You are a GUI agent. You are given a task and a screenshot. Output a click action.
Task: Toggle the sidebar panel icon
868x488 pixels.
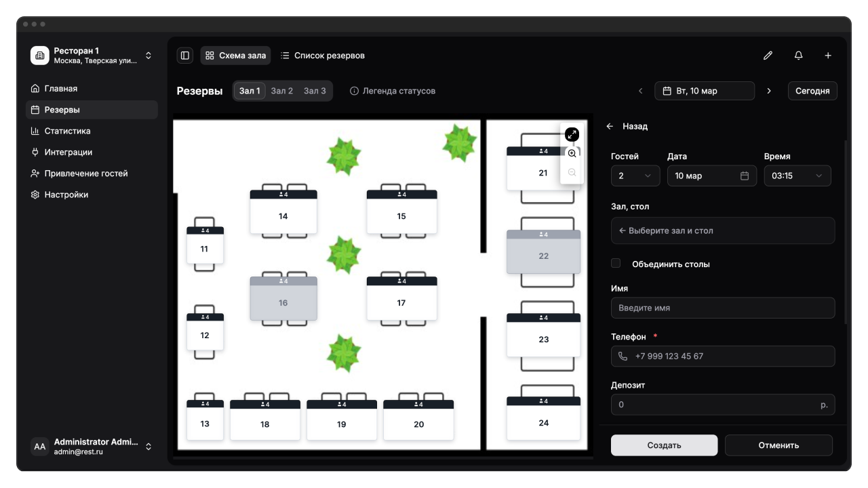tap(184, 56)
